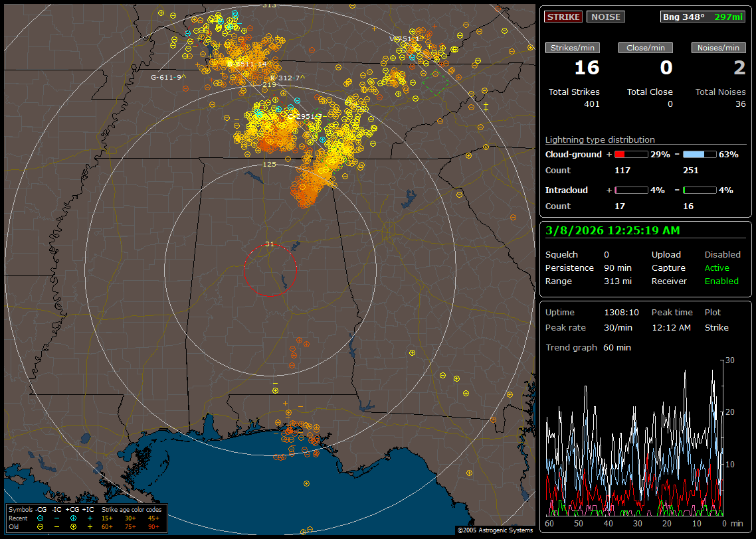Click the red STRIKE indicator
Image resolution: width=756 pixels, height=539 pixels.
coord(563,17)
